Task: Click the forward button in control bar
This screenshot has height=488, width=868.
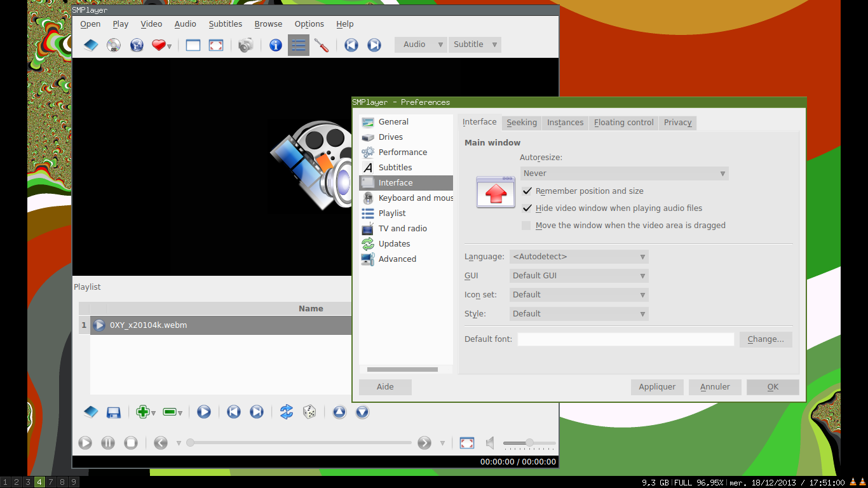Action: point(424,443)
